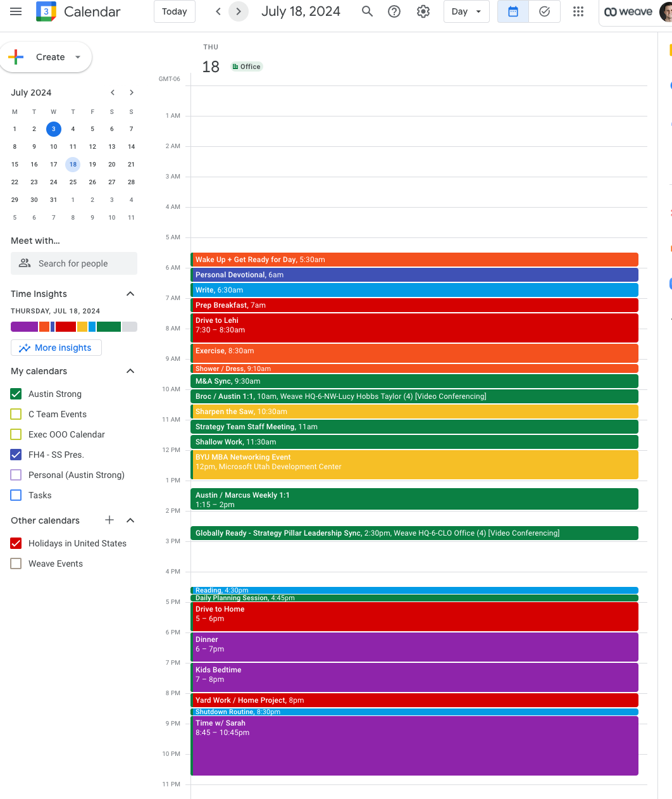Select July 18 in mini calendar
The image size is (672, 799).
coord(73,165)
